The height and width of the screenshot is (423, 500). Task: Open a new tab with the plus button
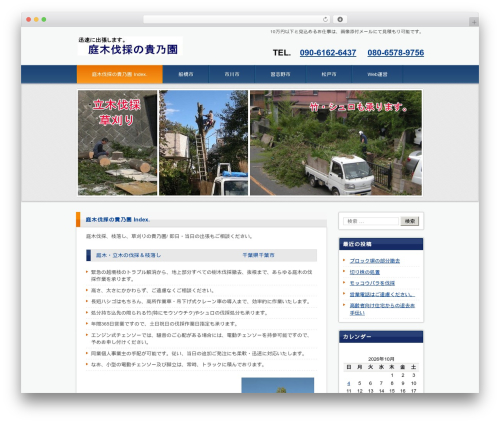(474, 22)
